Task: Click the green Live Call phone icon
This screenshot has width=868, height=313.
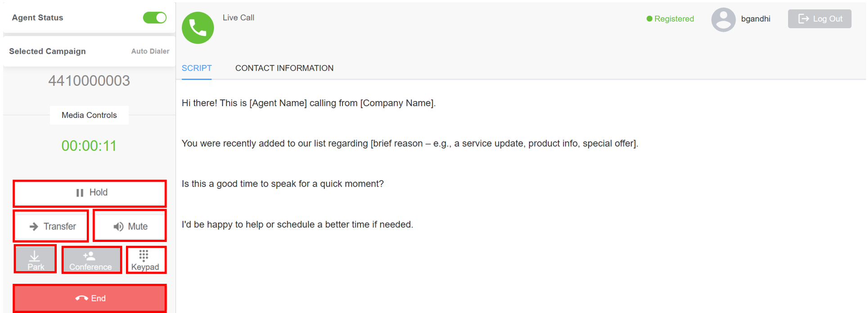Action: (x=198, y=28)
